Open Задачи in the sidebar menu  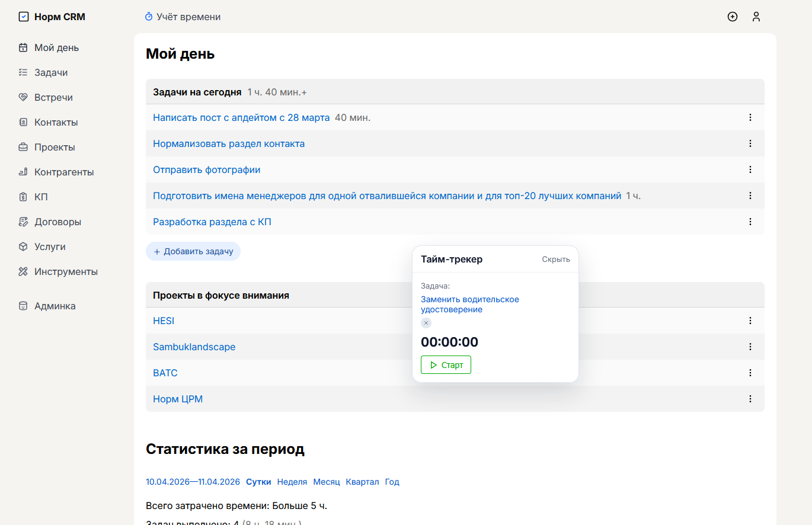pos(51,72)
